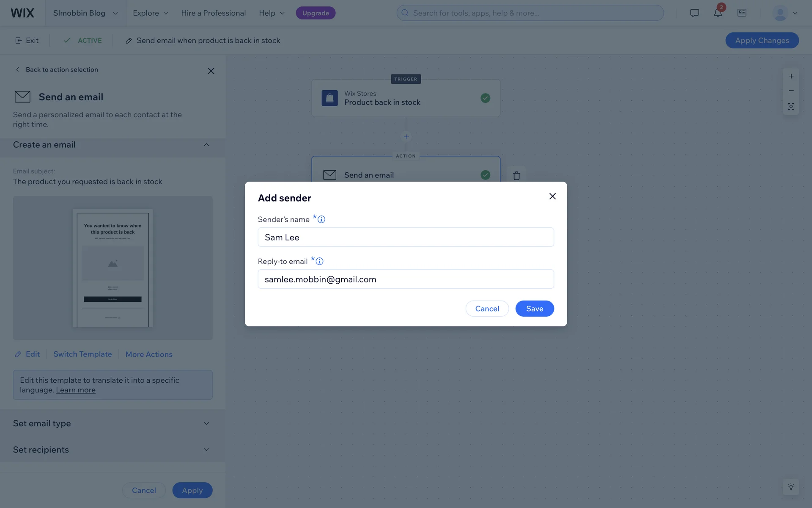Zoom in the canvas with plus icon
The height and width of the screenshot is (508, 812).
click(791, 76)
